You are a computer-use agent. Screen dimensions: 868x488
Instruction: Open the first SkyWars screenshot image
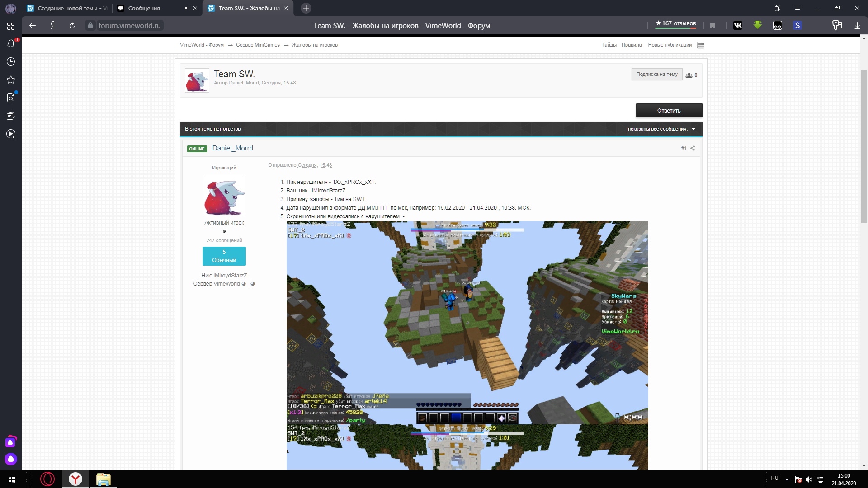coord(467,323)
